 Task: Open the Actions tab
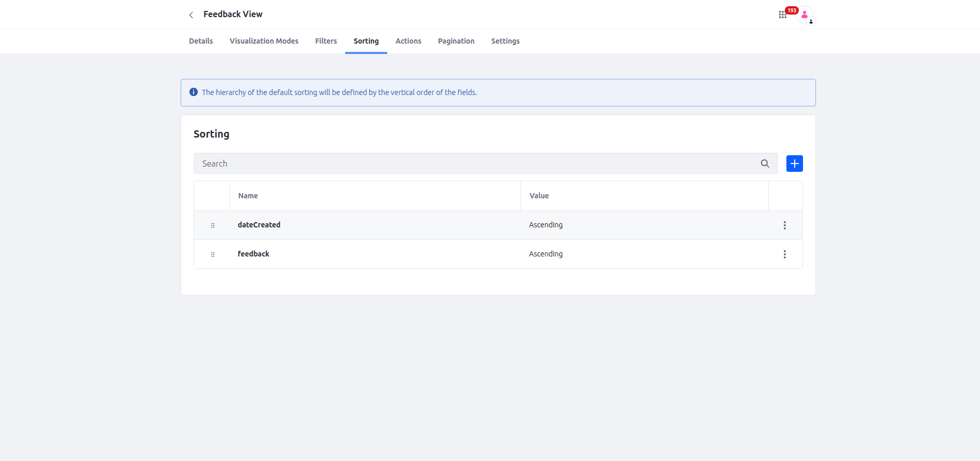coord(408,41)
